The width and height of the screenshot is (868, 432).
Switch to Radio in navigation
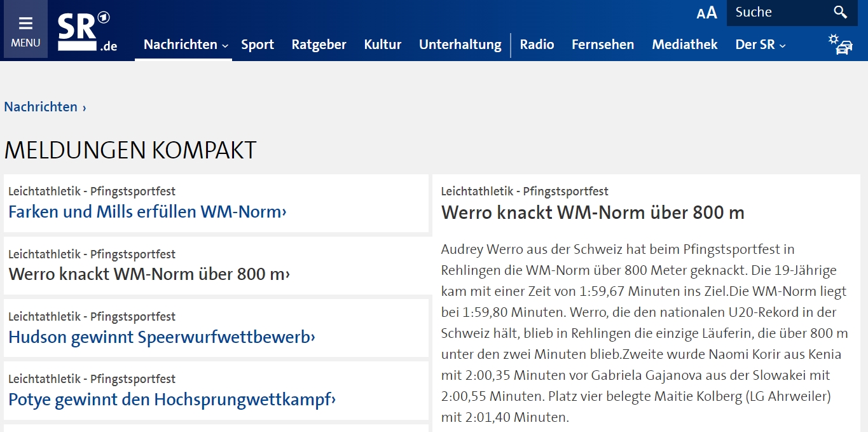pyautogui.click(x=537, y=45)
